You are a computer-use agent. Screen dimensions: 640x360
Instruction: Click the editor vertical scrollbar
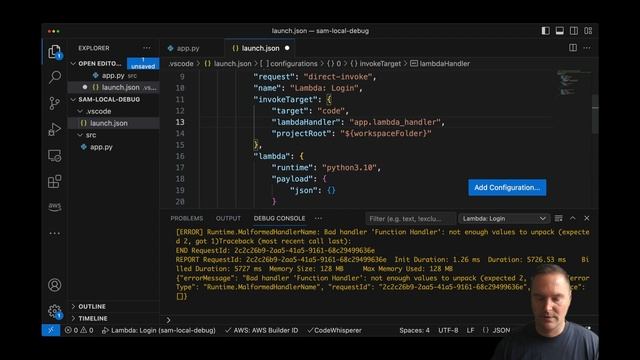(595, 114)
